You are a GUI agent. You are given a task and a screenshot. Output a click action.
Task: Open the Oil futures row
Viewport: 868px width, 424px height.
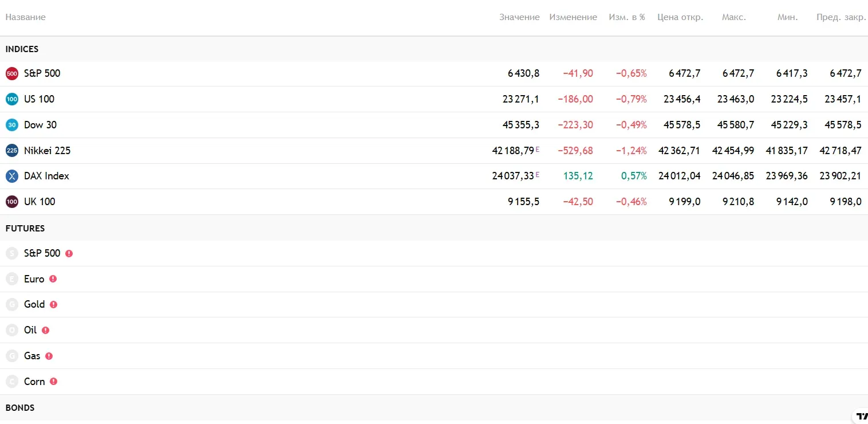click(x=30, y=330)
